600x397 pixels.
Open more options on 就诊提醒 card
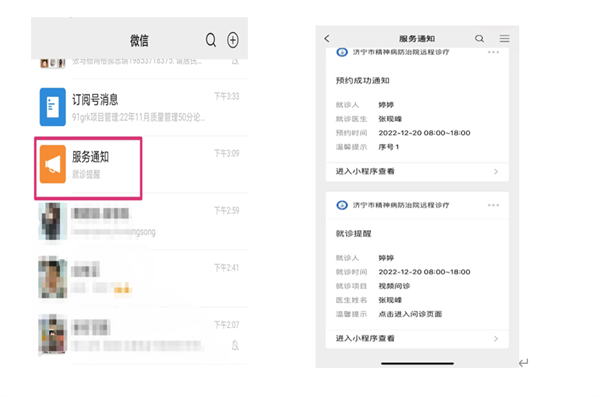pos(493,205)
